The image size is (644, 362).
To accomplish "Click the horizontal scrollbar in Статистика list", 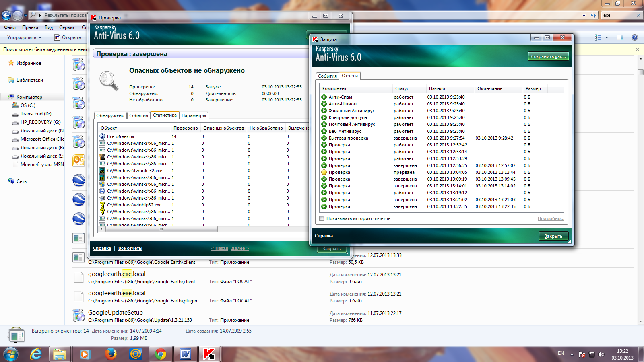I will pos(161,229).
